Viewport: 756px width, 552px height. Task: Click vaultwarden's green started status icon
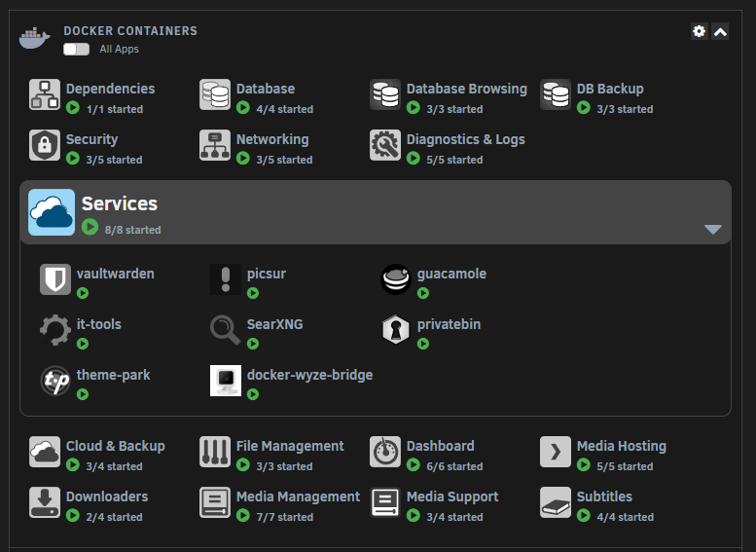[x=83, y=293]
